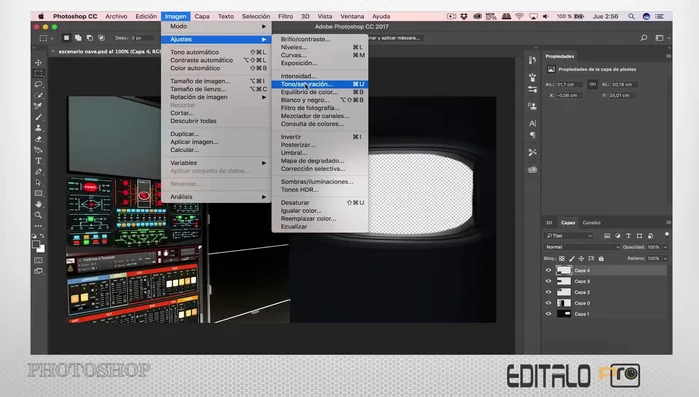The height and width of the screenshot is (397, 699).
Task: Open the Clone Source dock icon
Action: 532,106
